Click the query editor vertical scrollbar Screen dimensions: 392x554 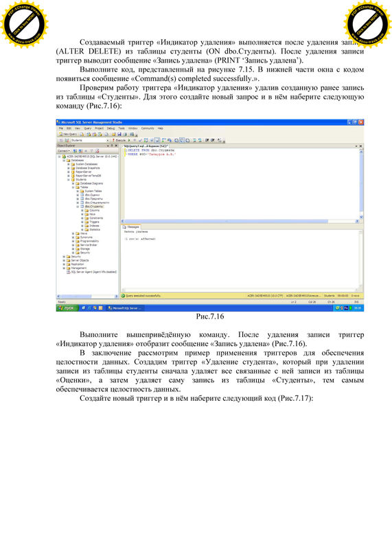pyautogui.click(x=361, y=184)
